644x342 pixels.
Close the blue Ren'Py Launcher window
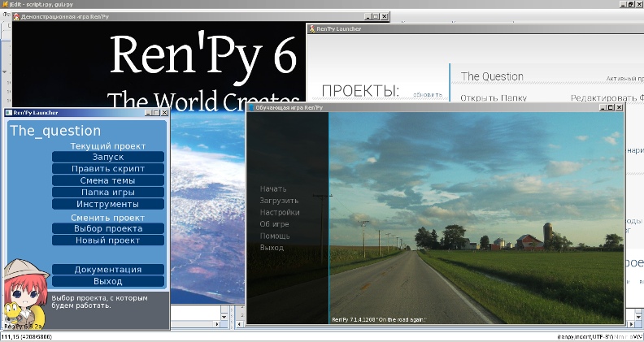[x=165, y=112]
